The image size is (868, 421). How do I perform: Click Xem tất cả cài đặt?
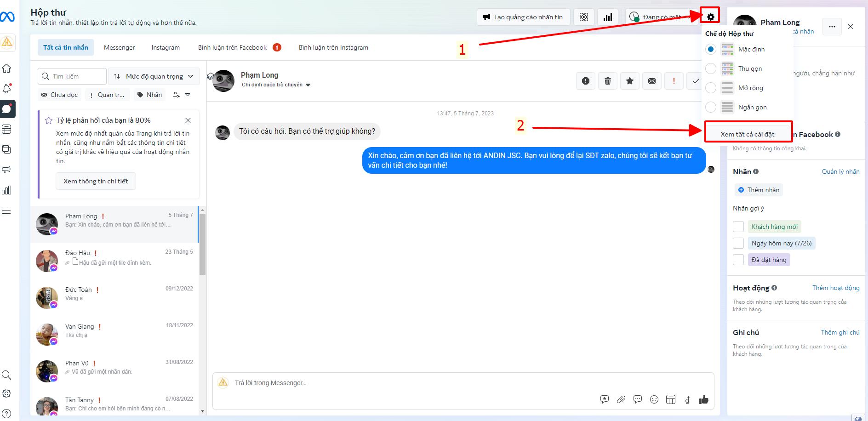tap(747, 134)
